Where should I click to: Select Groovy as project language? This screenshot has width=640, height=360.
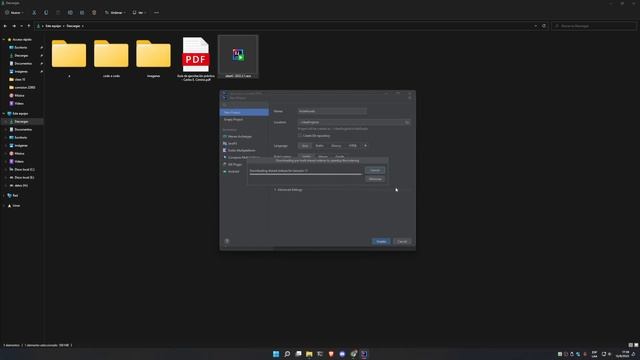336,146
